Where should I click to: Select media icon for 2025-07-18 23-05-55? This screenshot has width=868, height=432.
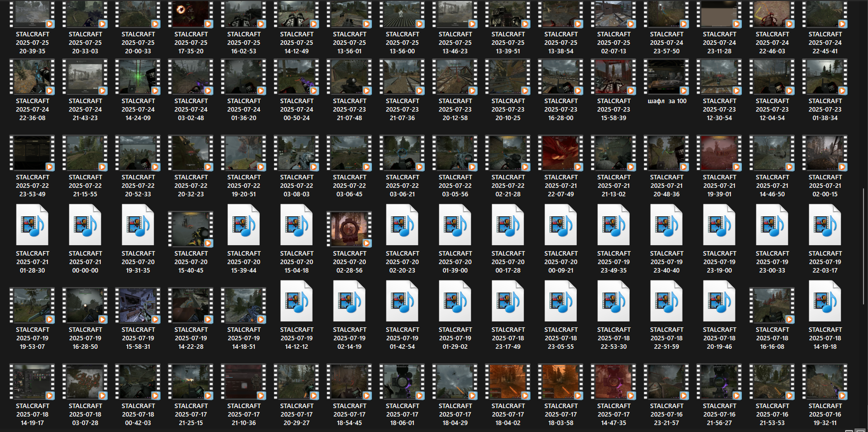point(561,301)
